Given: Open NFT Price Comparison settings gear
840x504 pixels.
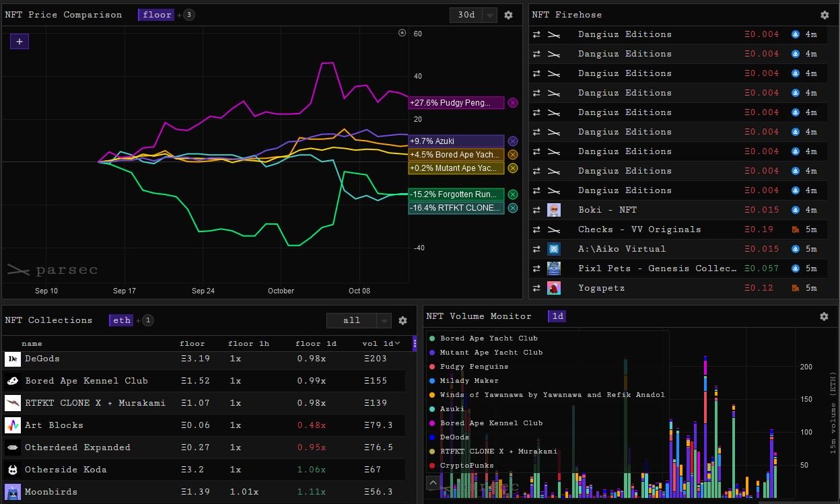Looking at the screenshot, I should pyautogui.click(x=508, y=15).
